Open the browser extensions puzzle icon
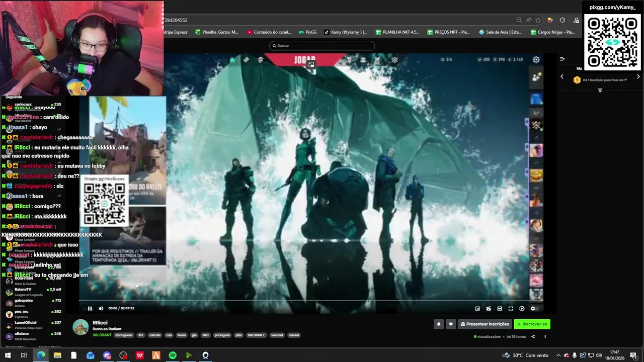The image size is (644, 362). [562, 20]
